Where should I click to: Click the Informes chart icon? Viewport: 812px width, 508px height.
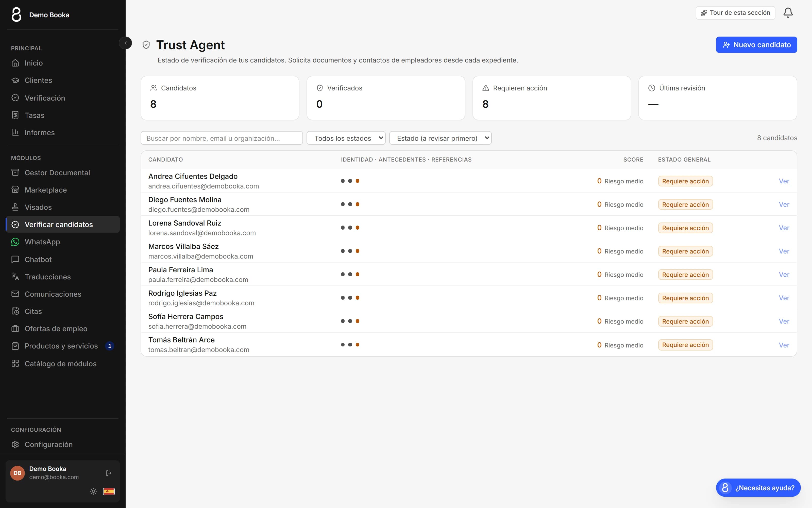pyautogui.click(x=15, y=132)
